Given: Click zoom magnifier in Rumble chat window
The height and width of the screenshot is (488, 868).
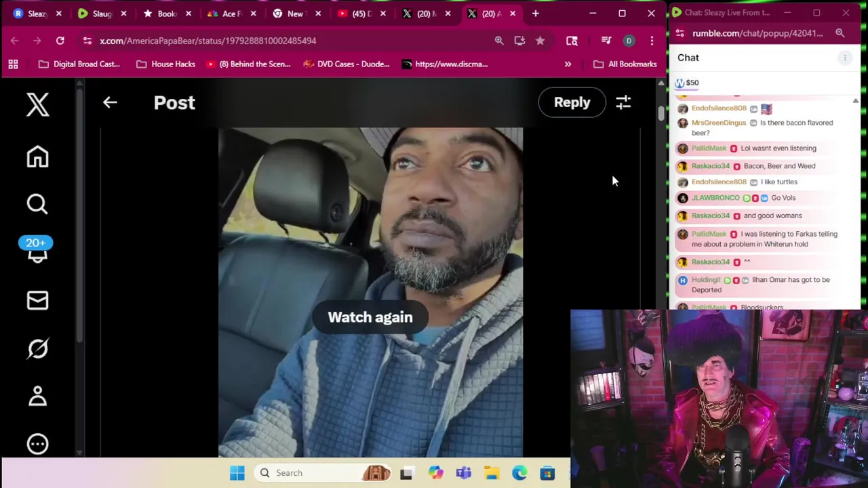Looking at the screenshot, I should coord(840,33).
